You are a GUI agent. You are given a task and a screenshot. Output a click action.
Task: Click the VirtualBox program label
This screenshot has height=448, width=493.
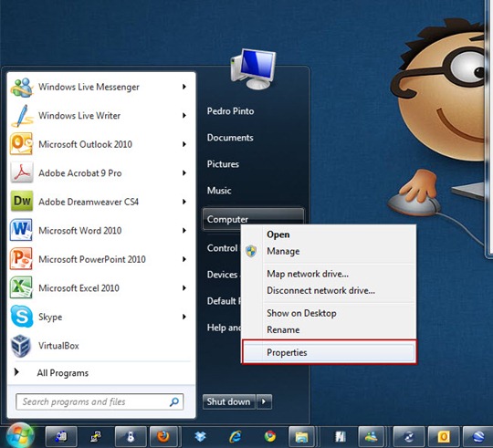[58, 346]
